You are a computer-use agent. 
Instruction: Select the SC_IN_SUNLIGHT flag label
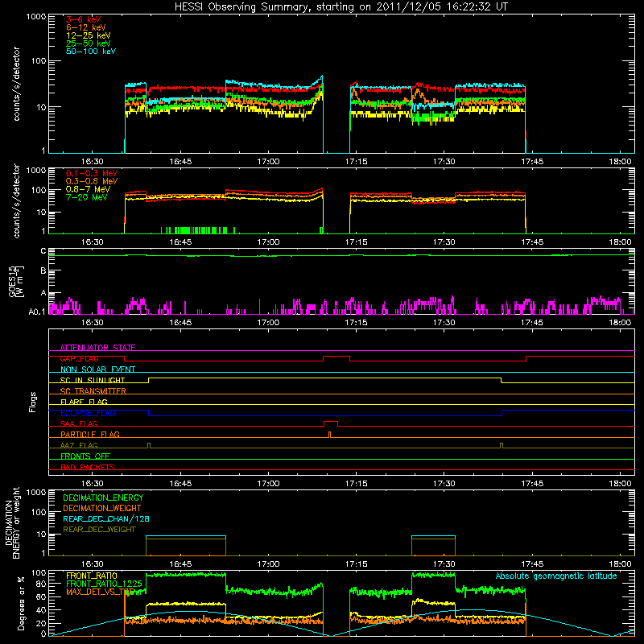pos(93,380)
